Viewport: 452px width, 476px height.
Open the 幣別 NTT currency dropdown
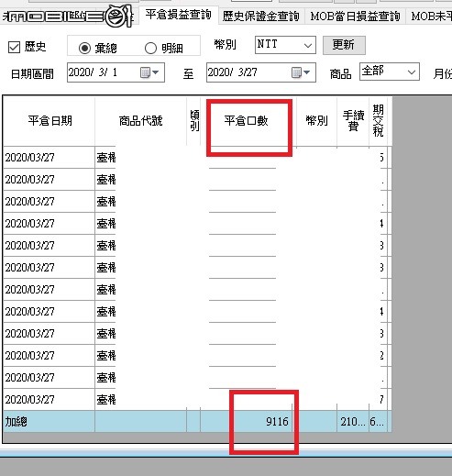coord(285,45)
